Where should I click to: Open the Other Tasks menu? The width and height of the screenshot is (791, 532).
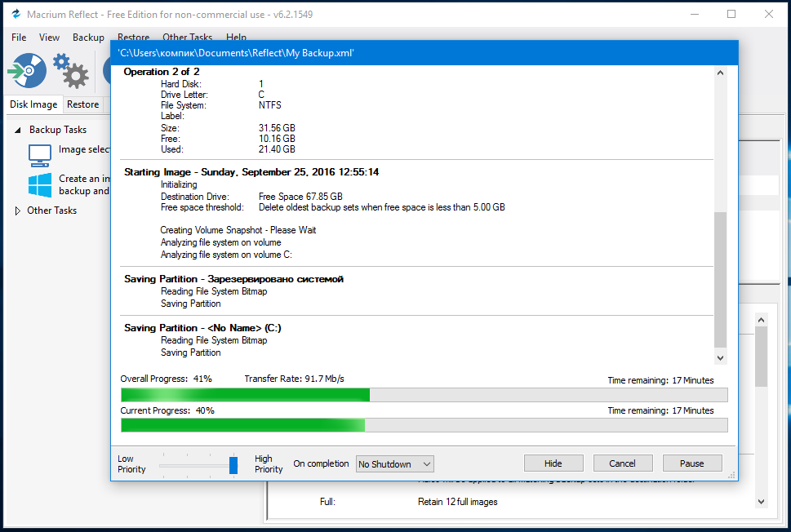(187, 37)
